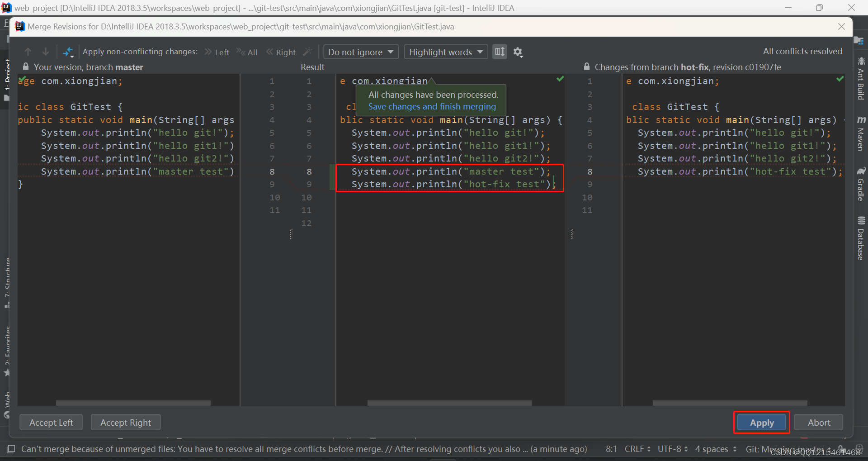Open Git 'Merging master' branch popup
Screen dimensions: 868x461
(788, 449)
